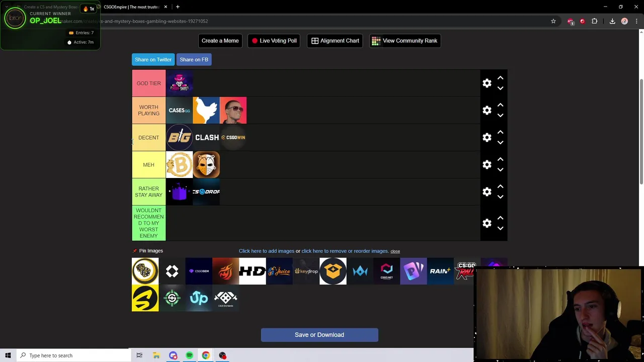The height and width of the screenshot is (362, 644).
Task: Open a new browser tab
Action: [x=178, y=7]
